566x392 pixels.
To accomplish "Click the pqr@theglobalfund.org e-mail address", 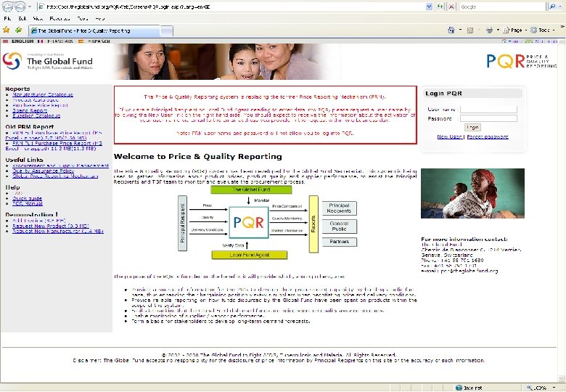I will (469, 271).
